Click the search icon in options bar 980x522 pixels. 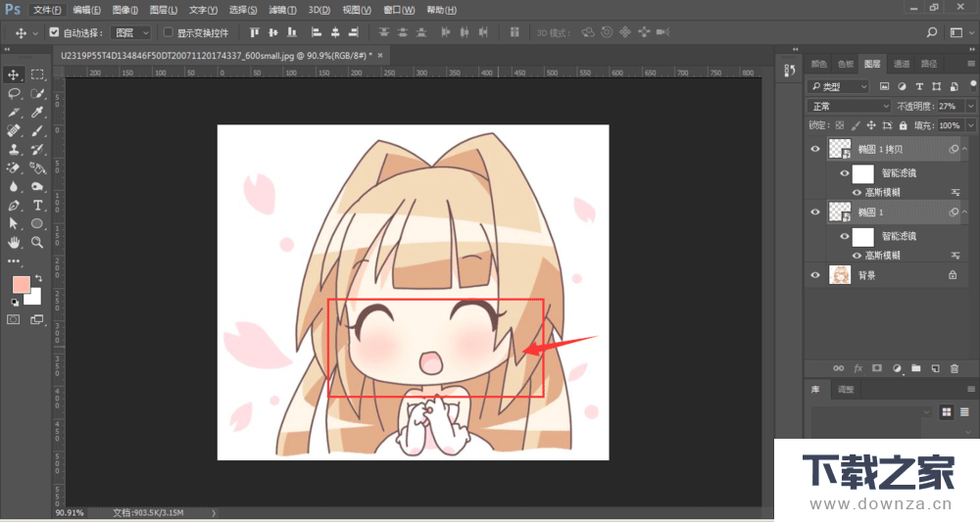(x=932, y=32)
